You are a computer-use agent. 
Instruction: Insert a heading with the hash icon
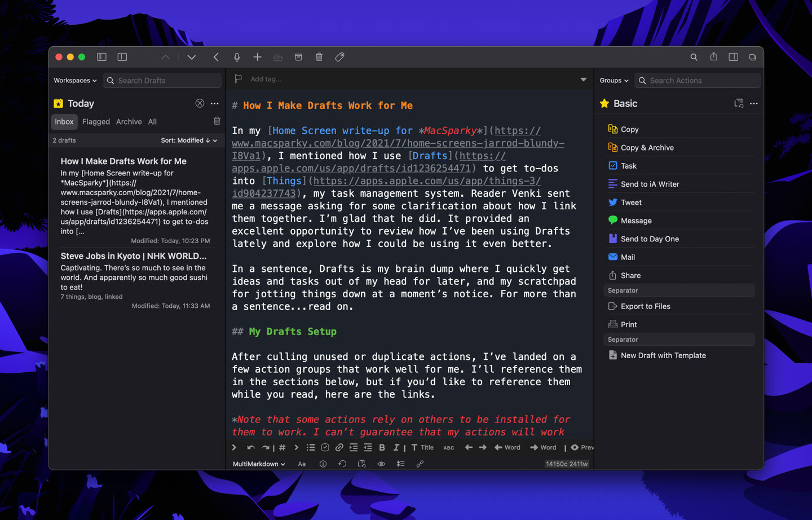click(283, 447)
